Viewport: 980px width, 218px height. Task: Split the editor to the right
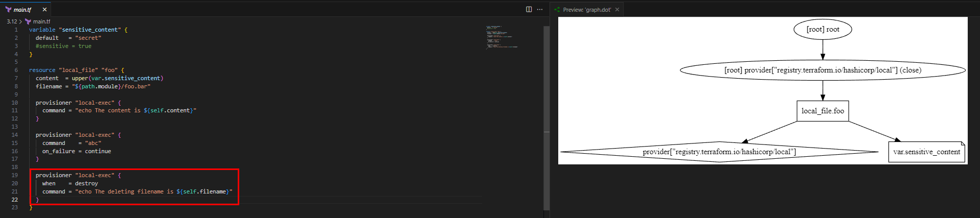[529, 9]
